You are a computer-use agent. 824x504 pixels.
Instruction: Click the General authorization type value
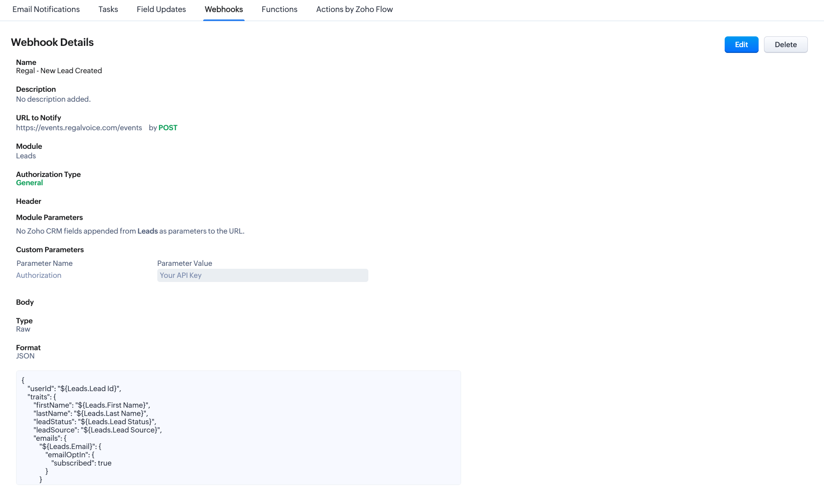[x=29, y=183]
